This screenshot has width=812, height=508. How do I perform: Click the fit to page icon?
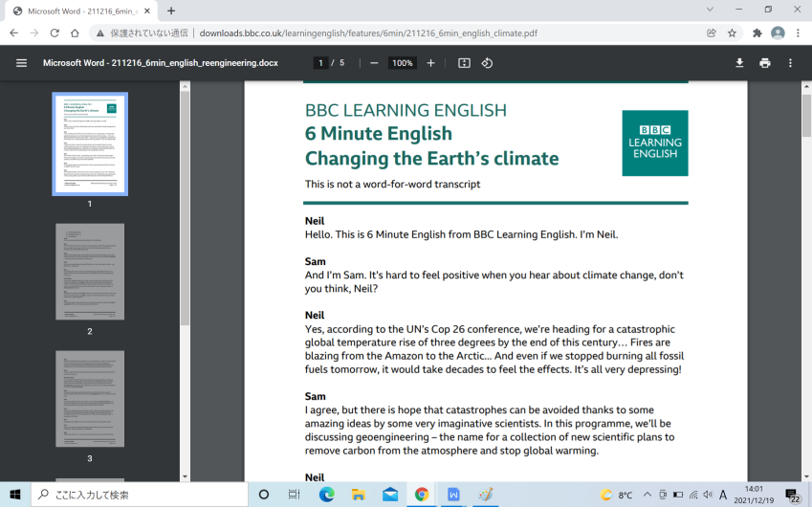click(x=464, y=63)
